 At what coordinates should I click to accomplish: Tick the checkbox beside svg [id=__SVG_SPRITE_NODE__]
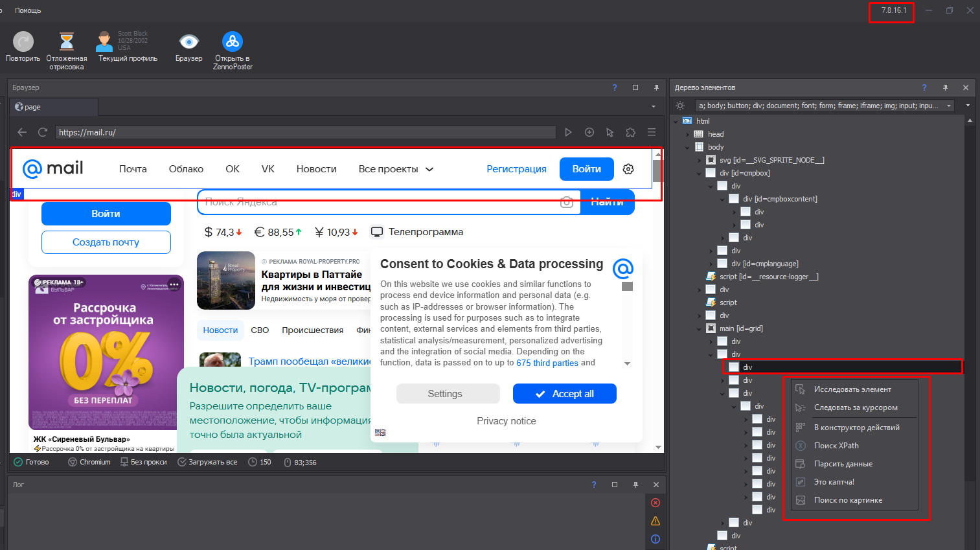[x=711, y=160]
